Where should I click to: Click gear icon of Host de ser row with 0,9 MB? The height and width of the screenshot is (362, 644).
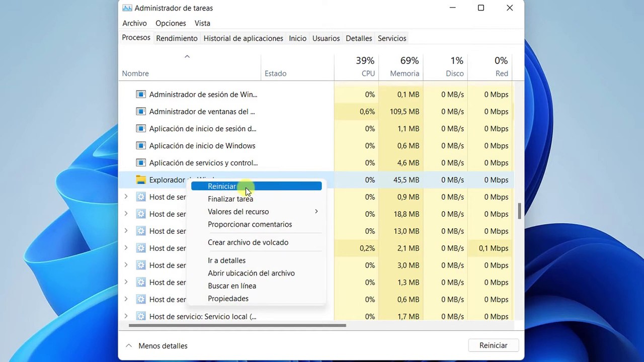pyautogui.click(x=141, y=197)
